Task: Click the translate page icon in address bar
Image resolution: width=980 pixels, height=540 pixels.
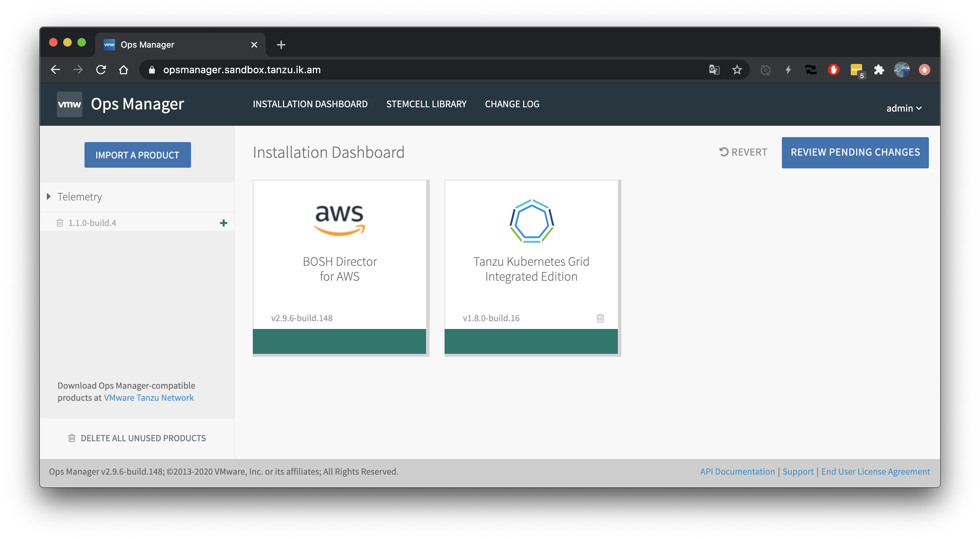Action: [x=714, y=70]
